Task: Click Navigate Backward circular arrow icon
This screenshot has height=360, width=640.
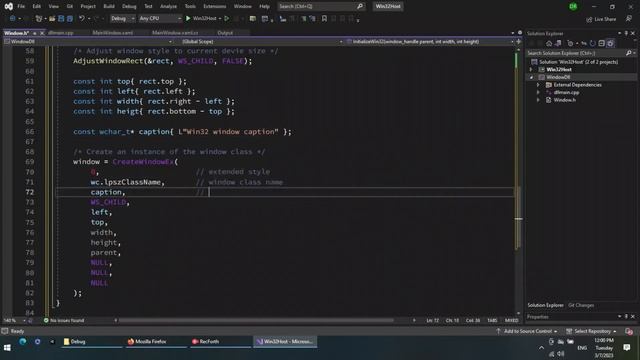Action: pyautogui.click(x=13, y=18)
